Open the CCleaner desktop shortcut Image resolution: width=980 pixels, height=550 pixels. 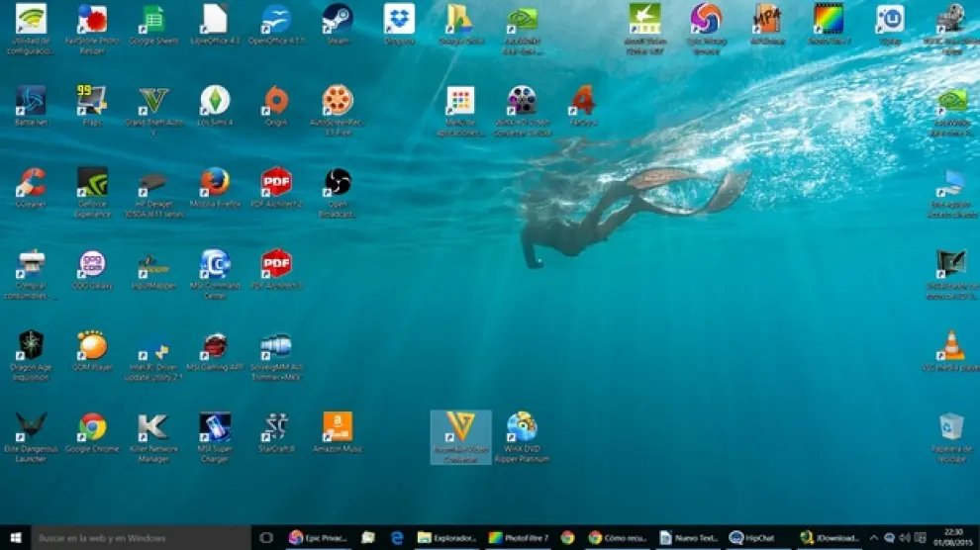[31, 182]
